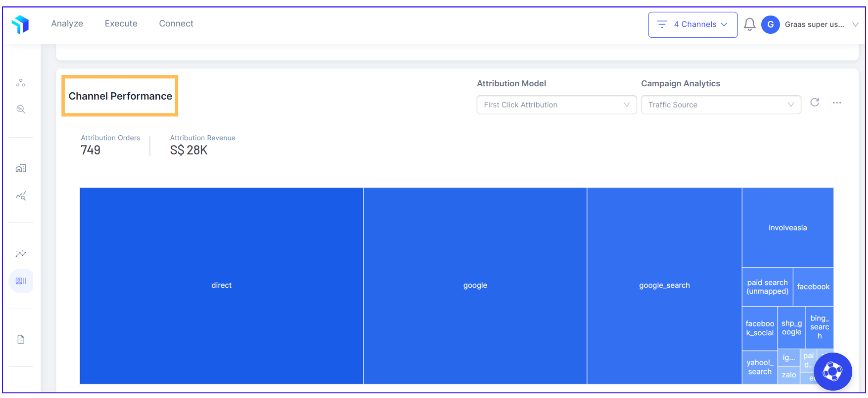Open the First Click Attribution dropdown
This screenshot has width=868, height=398.
point(556,105)
